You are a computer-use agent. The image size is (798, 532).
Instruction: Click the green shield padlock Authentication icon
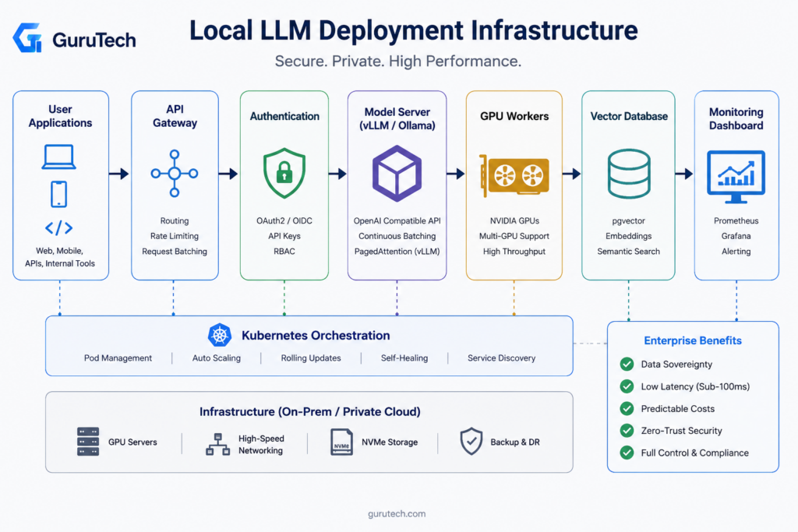(x=284, y=174)
